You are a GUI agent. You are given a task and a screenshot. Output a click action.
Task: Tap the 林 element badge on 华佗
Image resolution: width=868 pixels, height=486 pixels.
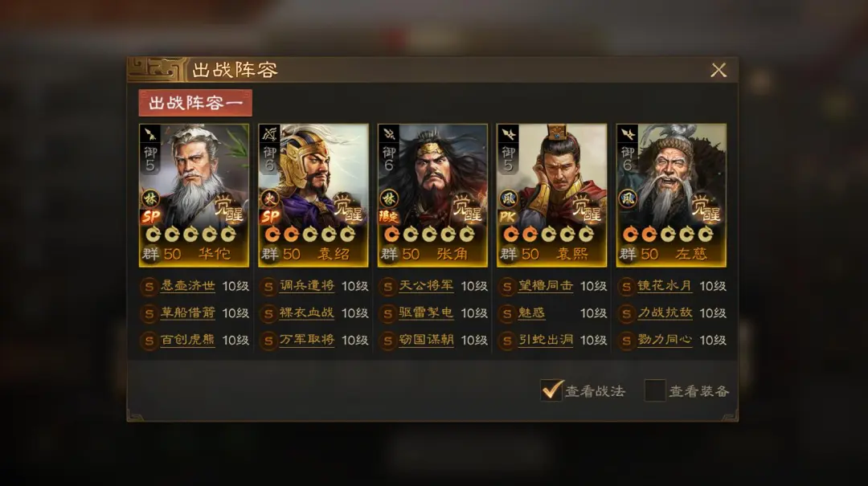[x=150, y=198]
